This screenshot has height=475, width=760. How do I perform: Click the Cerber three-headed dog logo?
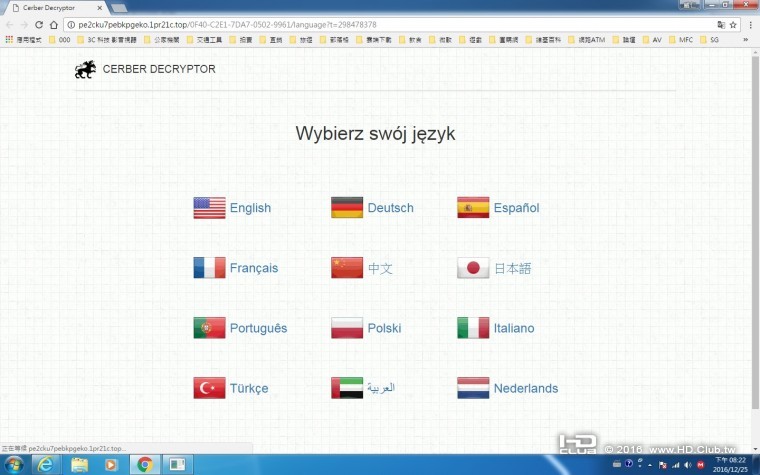[85, 69]
